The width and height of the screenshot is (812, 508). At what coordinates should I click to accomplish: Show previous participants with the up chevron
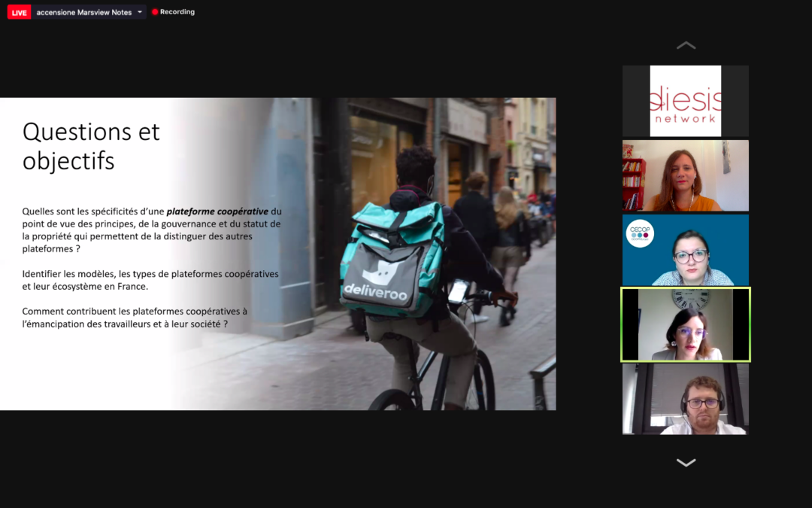tap(686, 46)
